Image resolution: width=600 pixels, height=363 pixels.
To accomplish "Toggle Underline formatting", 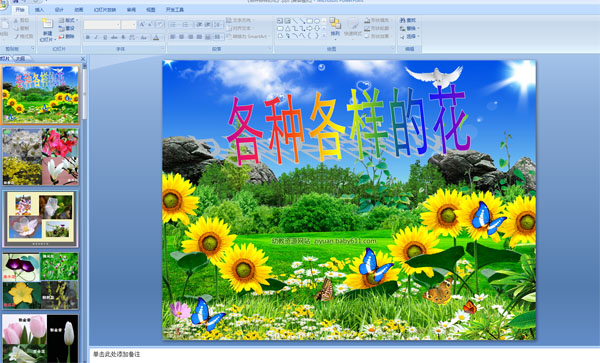I will click(x=105, y=37).
